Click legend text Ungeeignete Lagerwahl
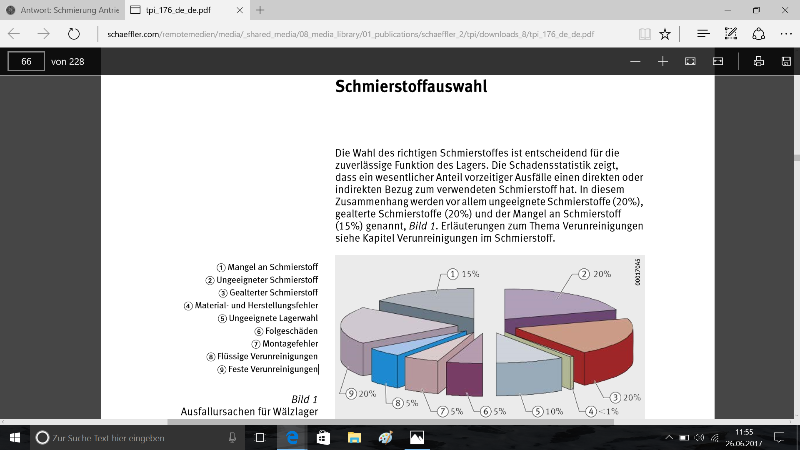Image resolution: width=800 pixels, height=450 pixels. coord(273,318)
